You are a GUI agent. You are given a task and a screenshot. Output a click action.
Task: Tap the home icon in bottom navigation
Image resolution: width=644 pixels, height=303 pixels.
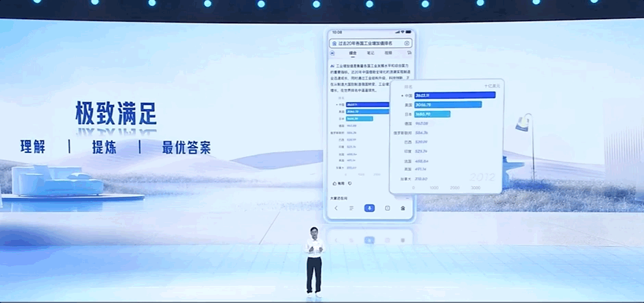coord(404,208)
